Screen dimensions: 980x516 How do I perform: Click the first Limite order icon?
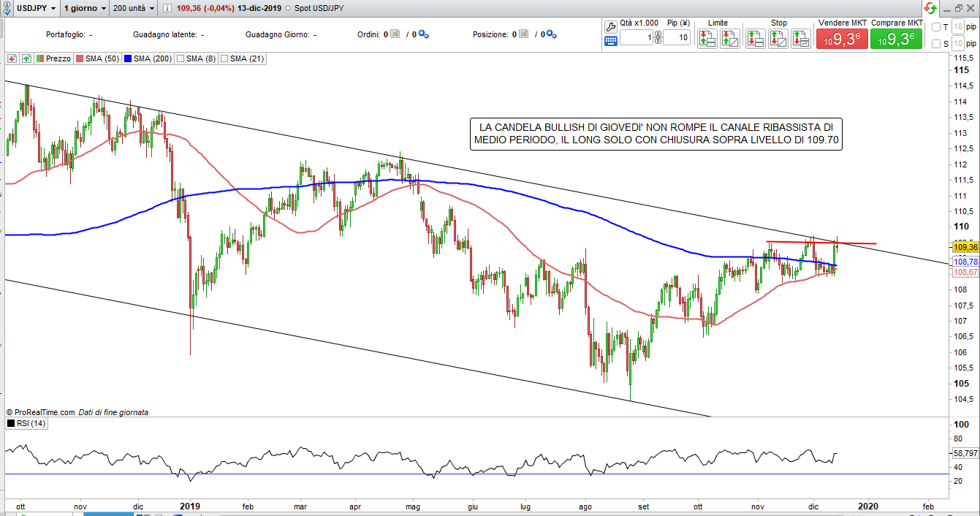point(707,39)
